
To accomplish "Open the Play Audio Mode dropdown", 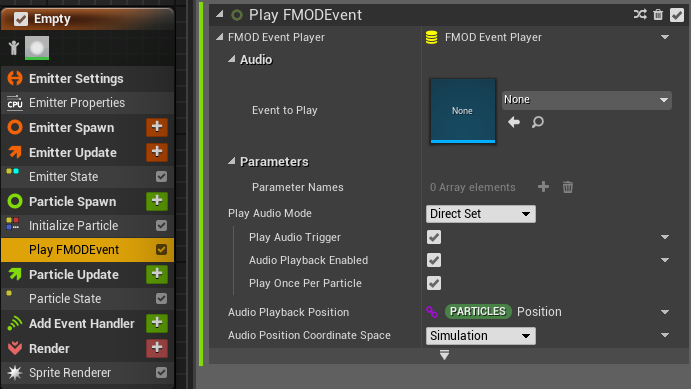I will click(x=481, y=214).
